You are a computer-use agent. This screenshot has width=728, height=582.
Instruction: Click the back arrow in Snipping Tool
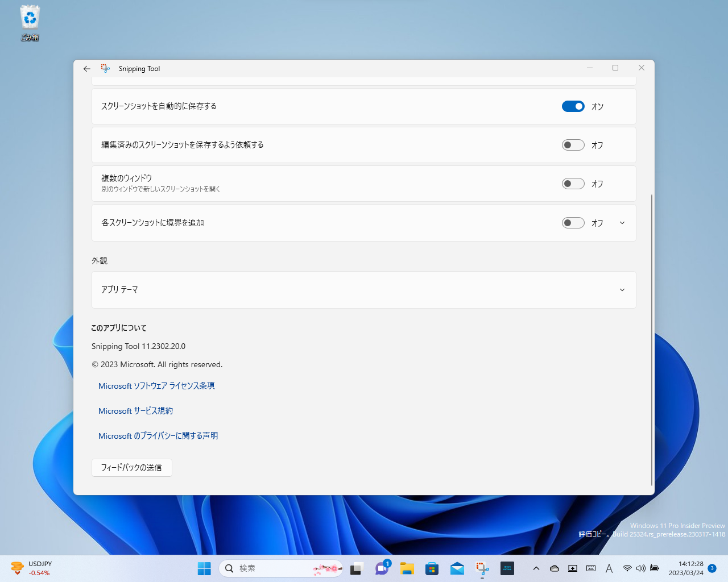[x=86, y=68]
